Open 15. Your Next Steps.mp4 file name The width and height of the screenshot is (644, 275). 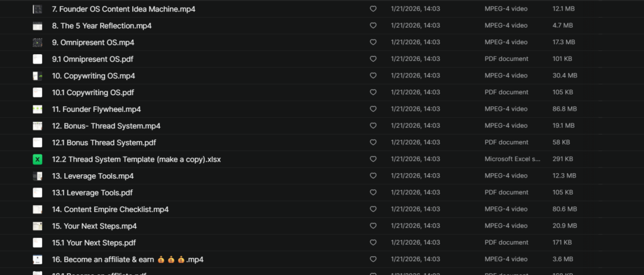[94, 226]
